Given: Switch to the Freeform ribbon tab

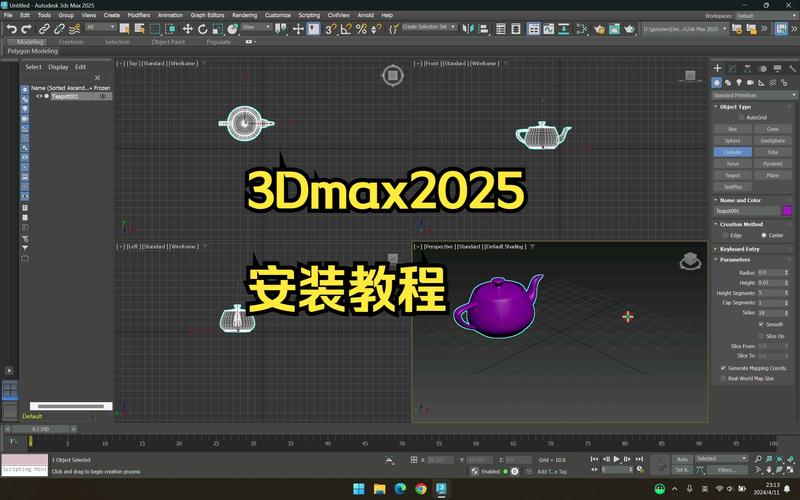Looking at the screenshot, I should [x=71, y=42].
